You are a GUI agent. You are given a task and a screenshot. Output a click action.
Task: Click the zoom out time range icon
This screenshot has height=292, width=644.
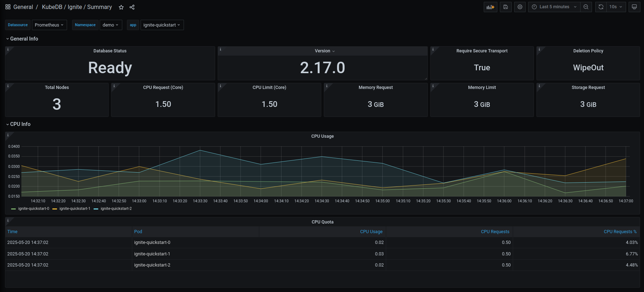point(586,7)
